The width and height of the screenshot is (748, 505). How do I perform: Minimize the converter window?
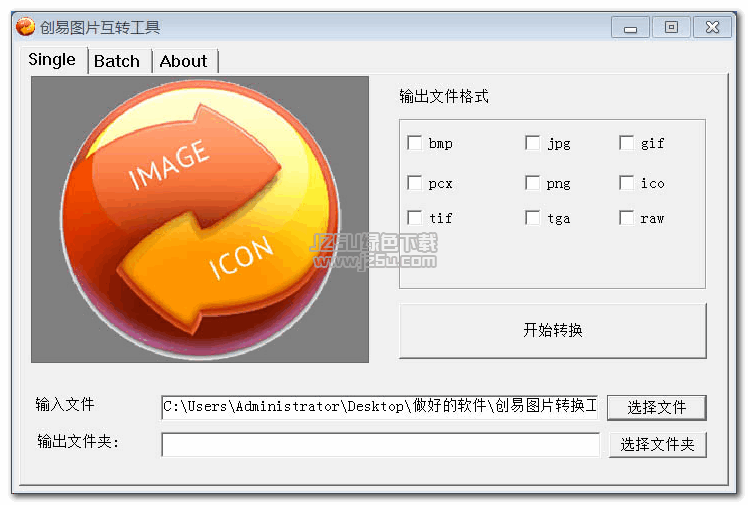tap(630, 27)
